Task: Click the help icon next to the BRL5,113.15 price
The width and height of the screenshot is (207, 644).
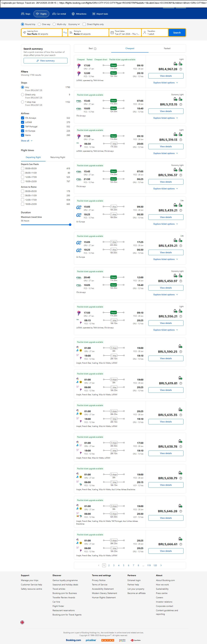Action: click(x=181, y=105)
